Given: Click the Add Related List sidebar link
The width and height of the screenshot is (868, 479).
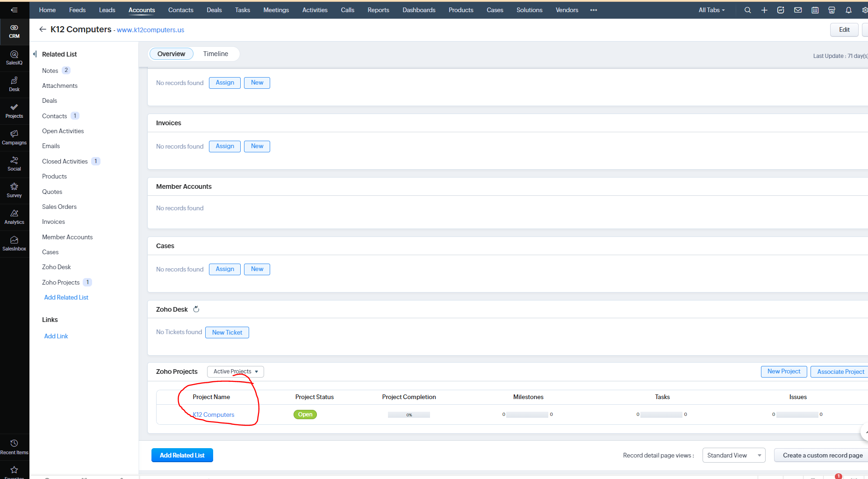Looking at the screenshot, I should click(66, 297).
